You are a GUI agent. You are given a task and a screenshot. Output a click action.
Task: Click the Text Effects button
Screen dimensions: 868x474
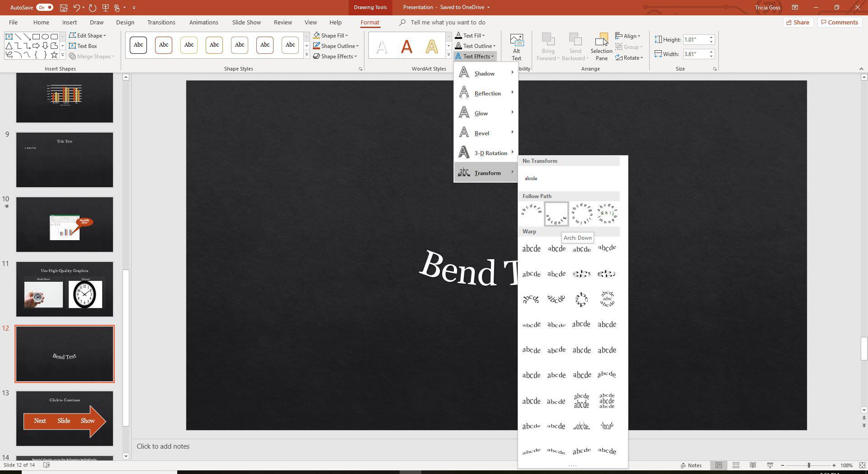pos(476,56)
